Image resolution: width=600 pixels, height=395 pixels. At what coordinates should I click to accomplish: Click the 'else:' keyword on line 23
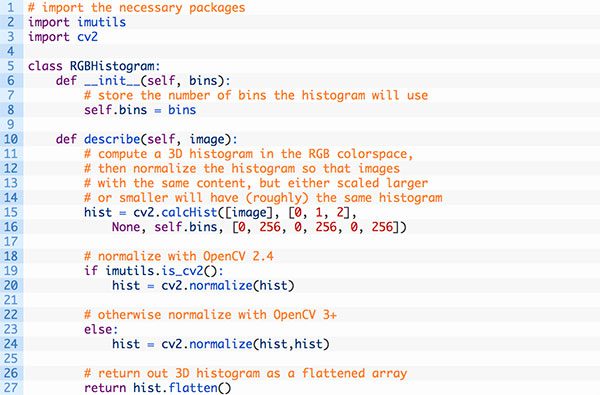tap(101, 329)
